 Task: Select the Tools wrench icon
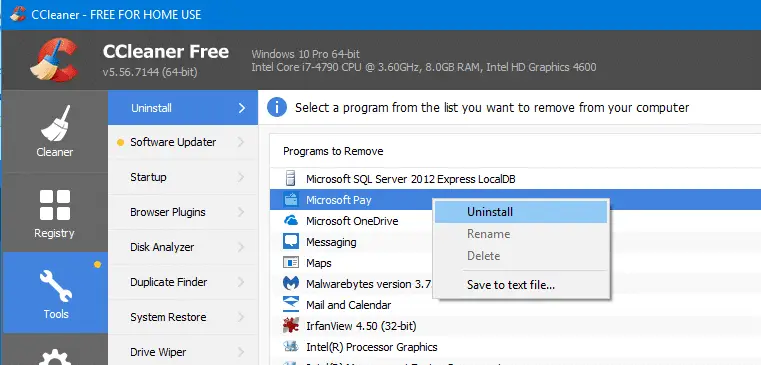point(55,286)
